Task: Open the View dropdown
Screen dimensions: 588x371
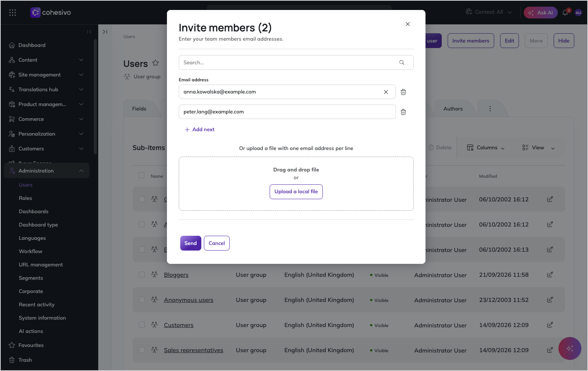Action: click(539, 147)
